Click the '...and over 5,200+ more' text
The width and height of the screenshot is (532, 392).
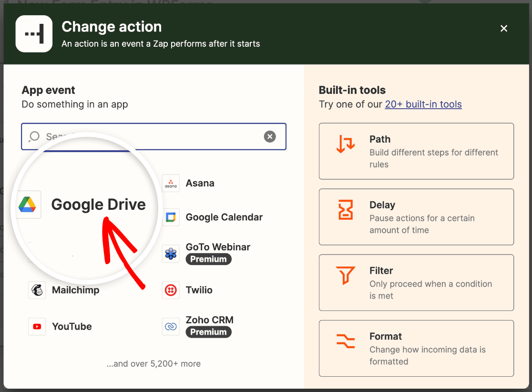153,364
